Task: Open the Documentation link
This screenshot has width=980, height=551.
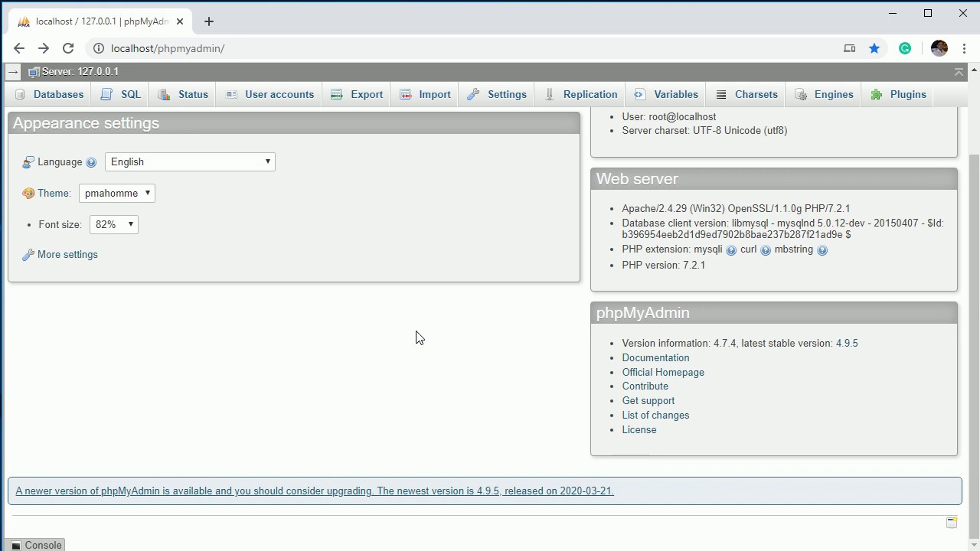Action: click(655, 357)
